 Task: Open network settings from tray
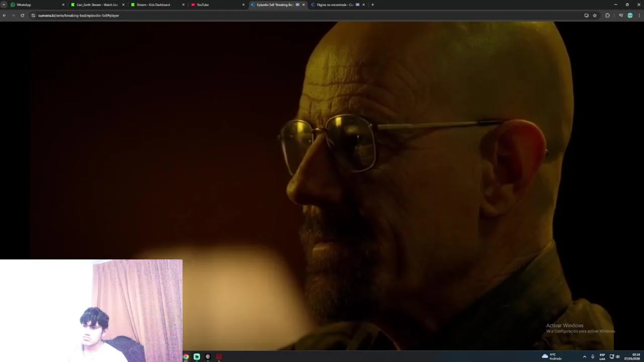[612, 356]
